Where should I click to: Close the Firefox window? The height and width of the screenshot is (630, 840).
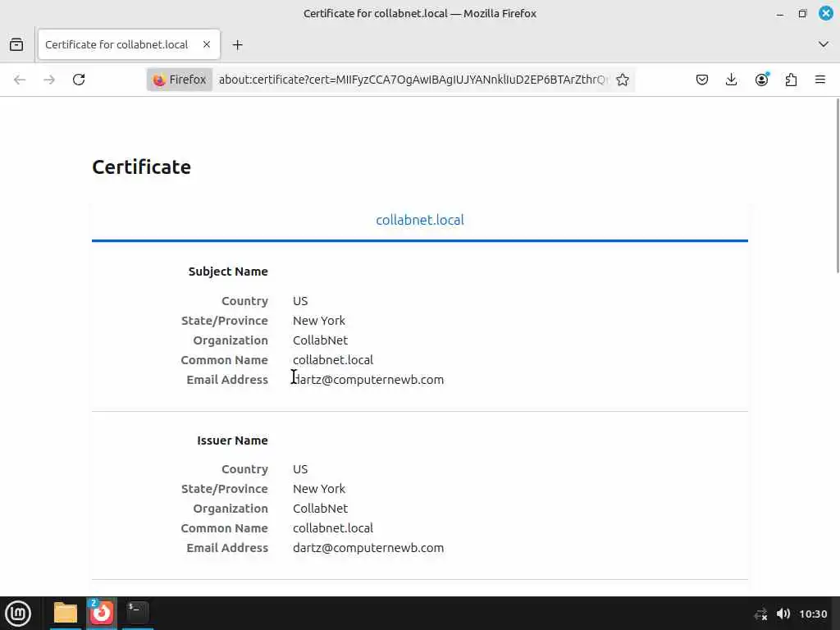coord(826,13)
